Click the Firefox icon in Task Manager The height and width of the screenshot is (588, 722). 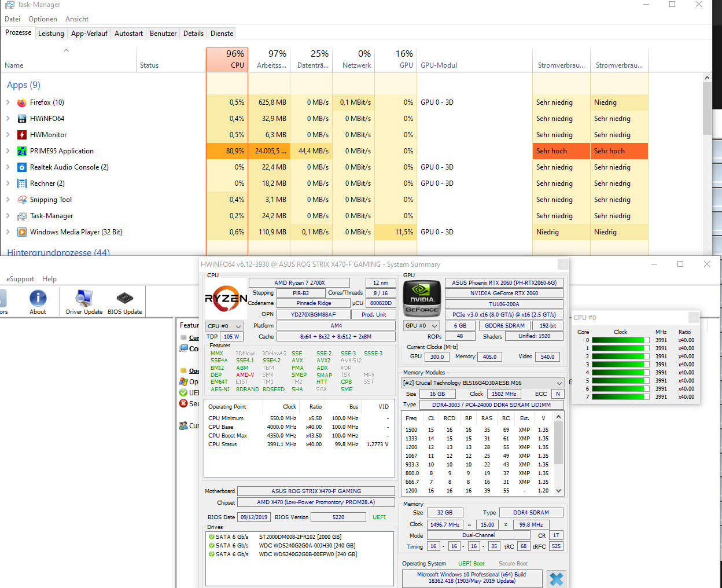[22, 102]
